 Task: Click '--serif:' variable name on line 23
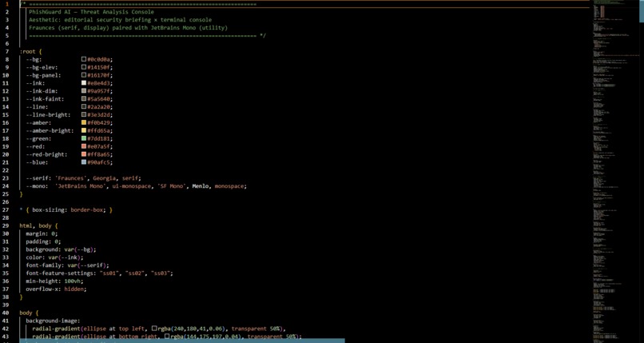coord(38,178)
